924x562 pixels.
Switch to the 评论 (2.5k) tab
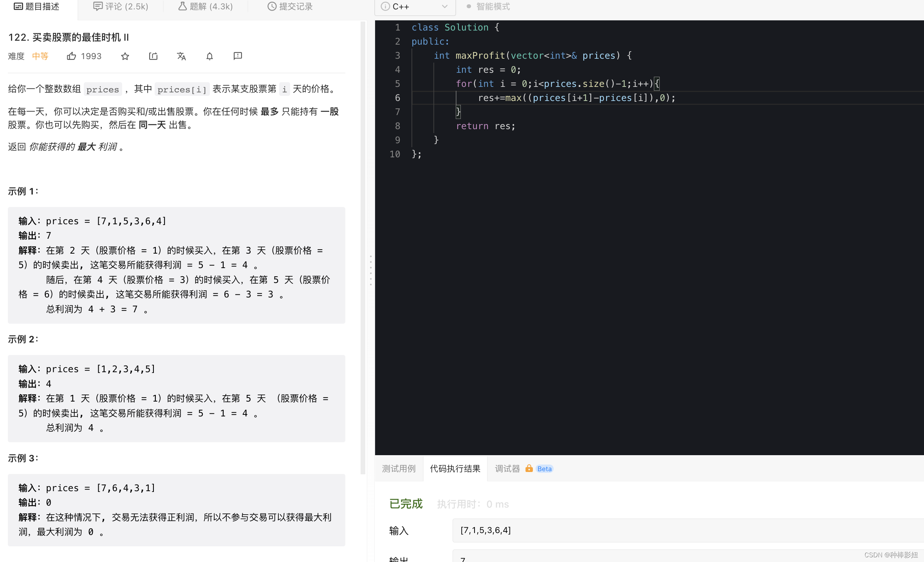pos(121,7)
